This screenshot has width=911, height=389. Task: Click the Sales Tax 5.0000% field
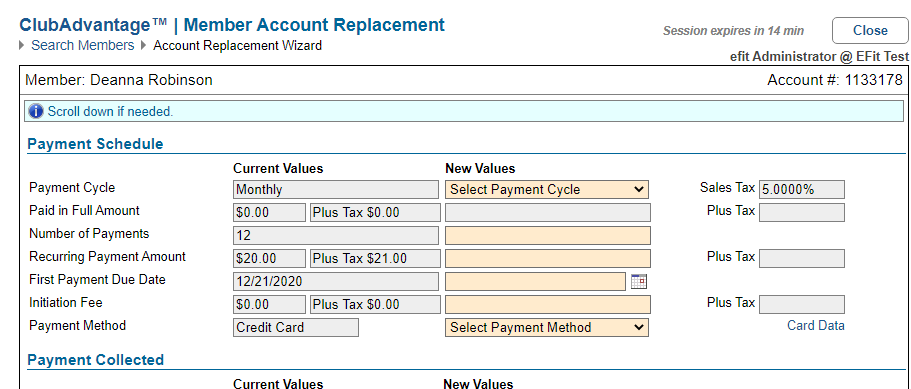point(802,189)
